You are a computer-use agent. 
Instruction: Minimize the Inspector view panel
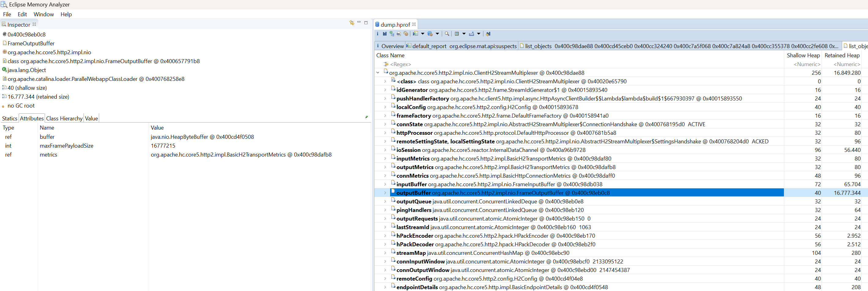tap(359, 22)
